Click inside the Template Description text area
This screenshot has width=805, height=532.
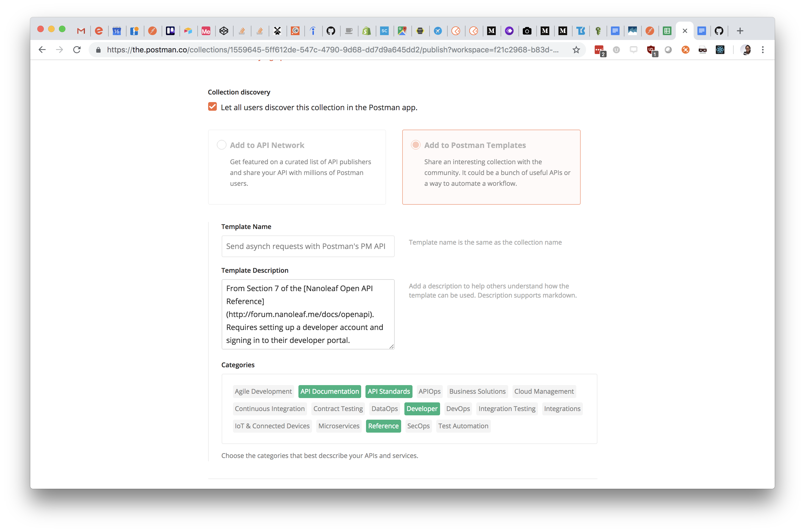click(308, 314)
